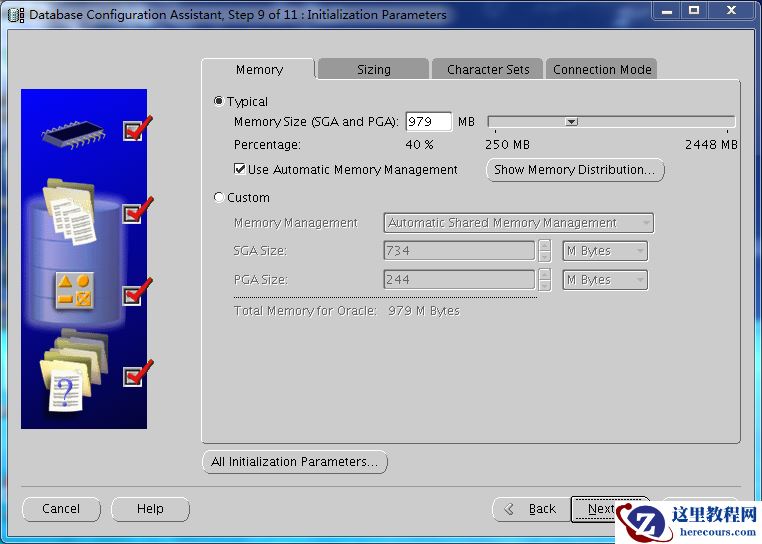Click the checkmark beside the shapes icon

tap(137, 292)
